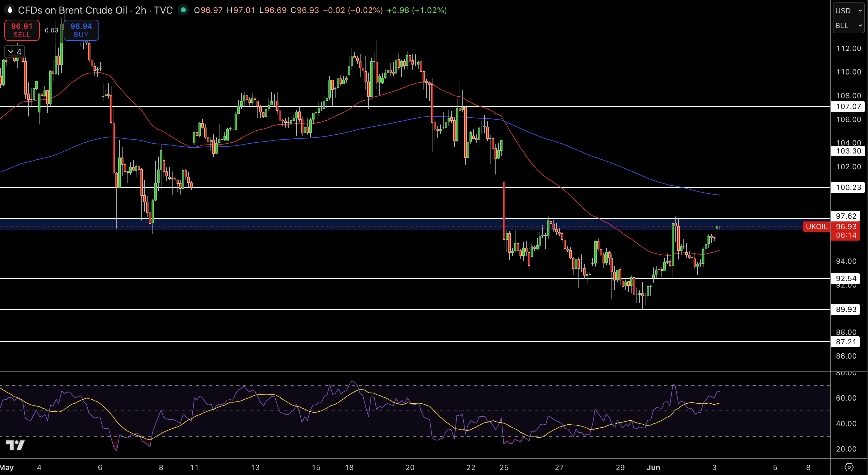The image size is (868, 475).
Task: Select the 103.30 horizontal line price label
Action: 848,151
